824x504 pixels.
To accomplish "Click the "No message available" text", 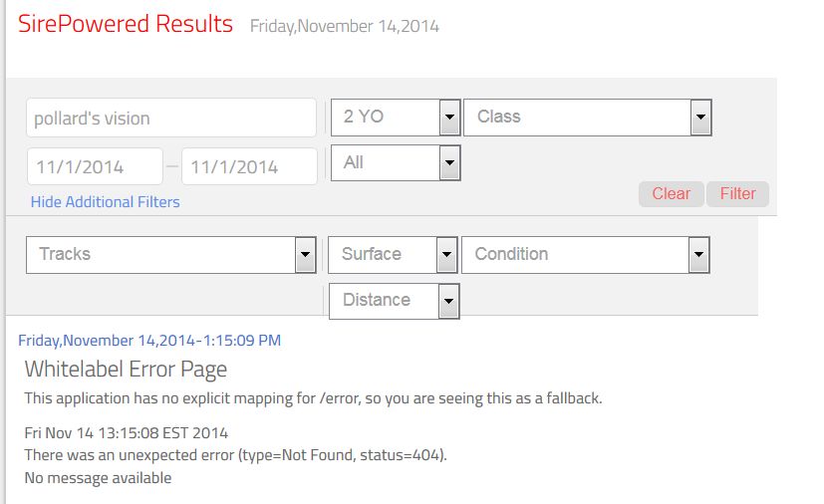I will 98,478.
